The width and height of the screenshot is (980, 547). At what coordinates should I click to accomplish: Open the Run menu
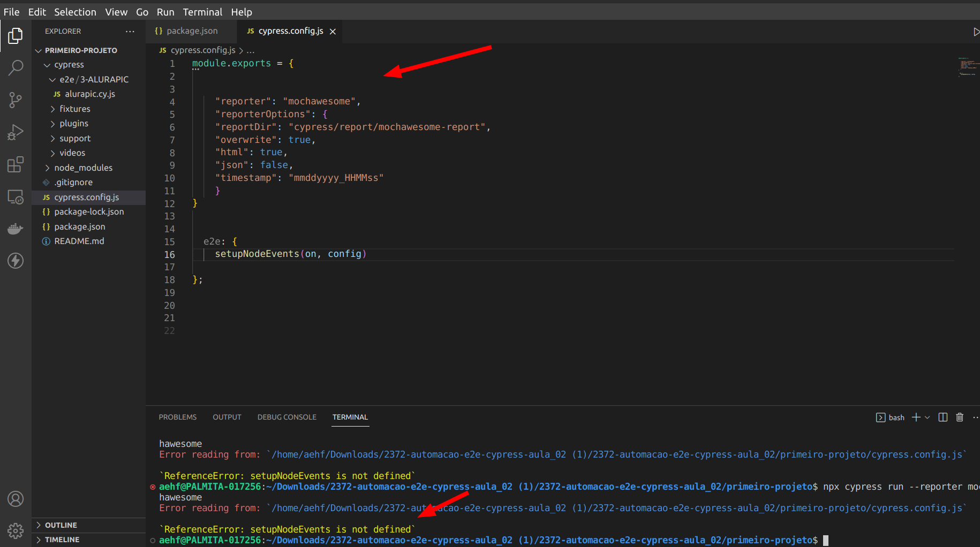tap(165, 12)
